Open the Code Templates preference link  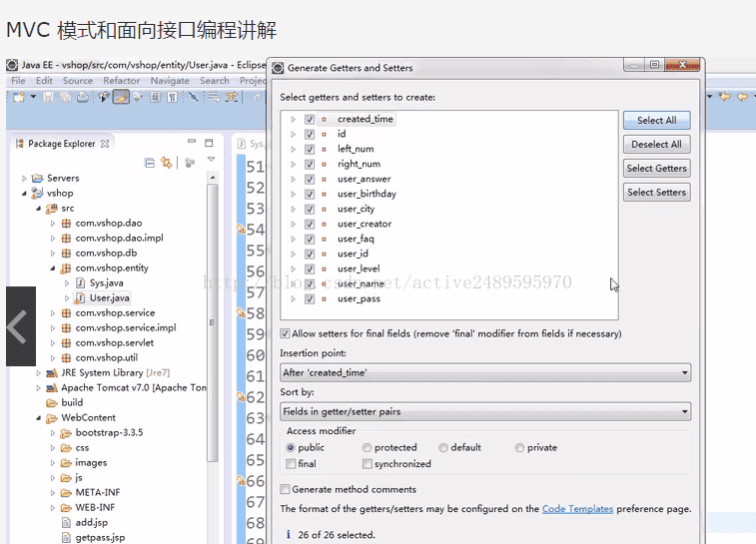pyautogui.click(x=577, y=509)
